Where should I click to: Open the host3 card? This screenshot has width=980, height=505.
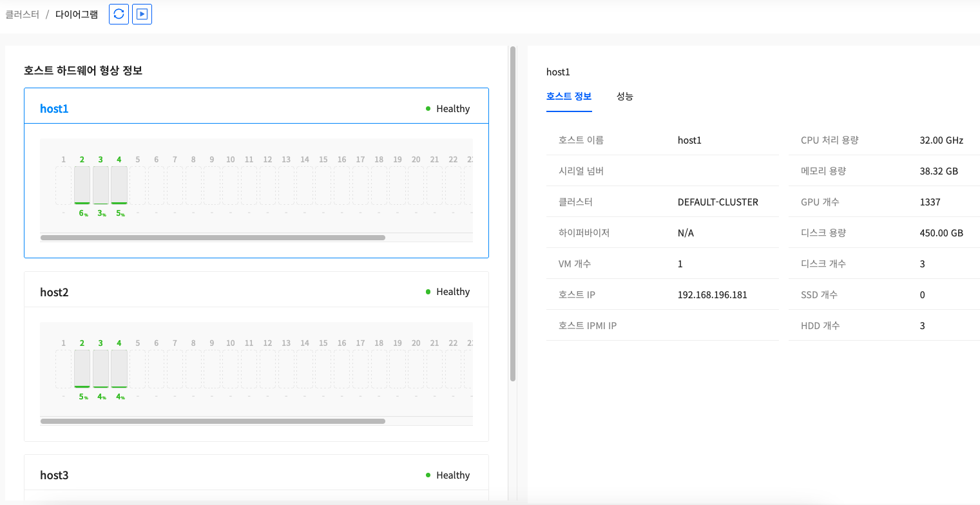(x=54, y=475)
